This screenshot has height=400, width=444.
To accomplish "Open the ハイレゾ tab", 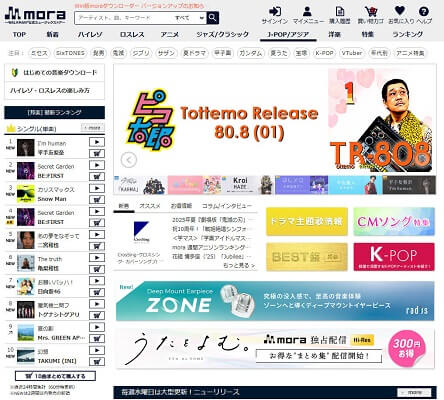I will pos(90,34).
